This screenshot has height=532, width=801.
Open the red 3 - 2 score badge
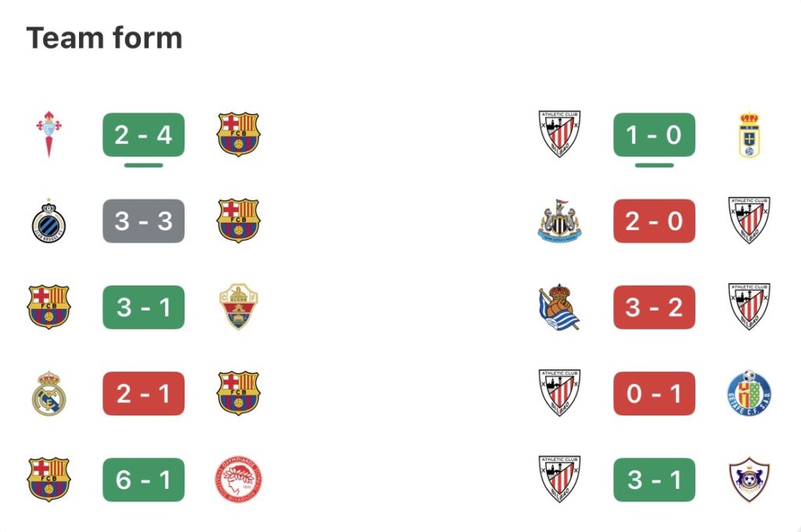(x=654, y=307)
